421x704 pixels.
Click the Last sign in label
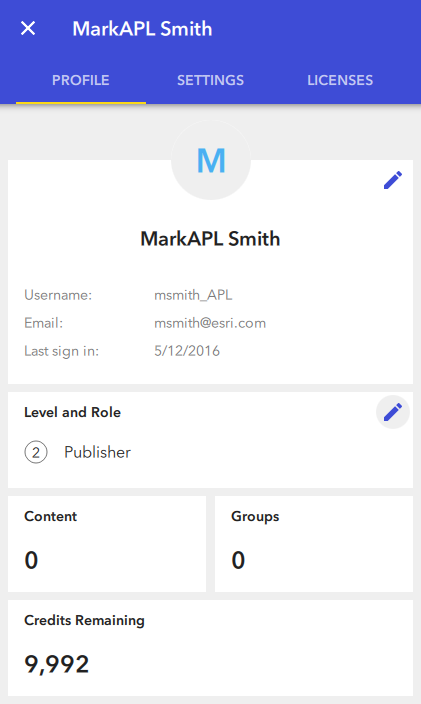pyautogui.click(x=61, y=351)
